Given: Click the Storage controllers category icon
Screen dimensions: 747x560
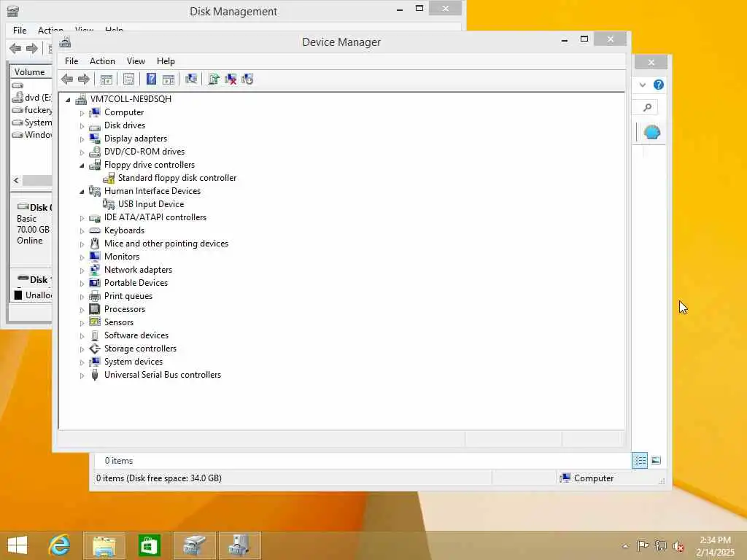Looking at the screenshot, I should [x=95, y=349].
